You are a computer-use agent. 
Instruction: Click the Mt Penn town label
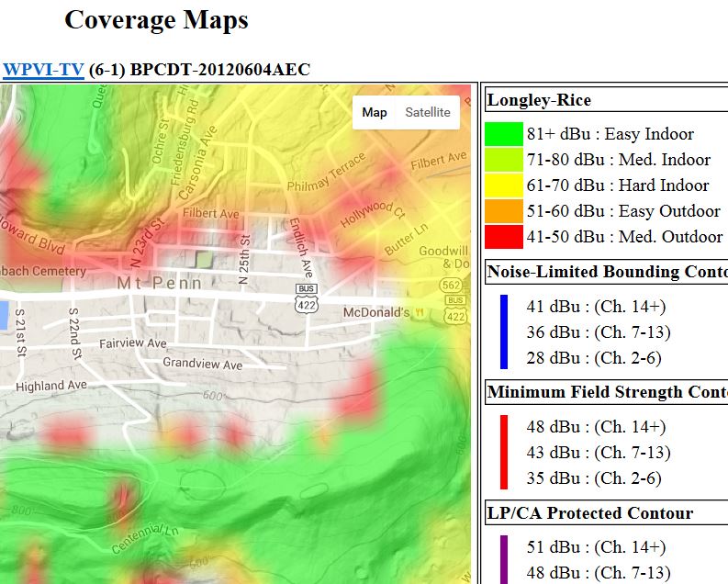pyautogui.click(x=151, y=284)
